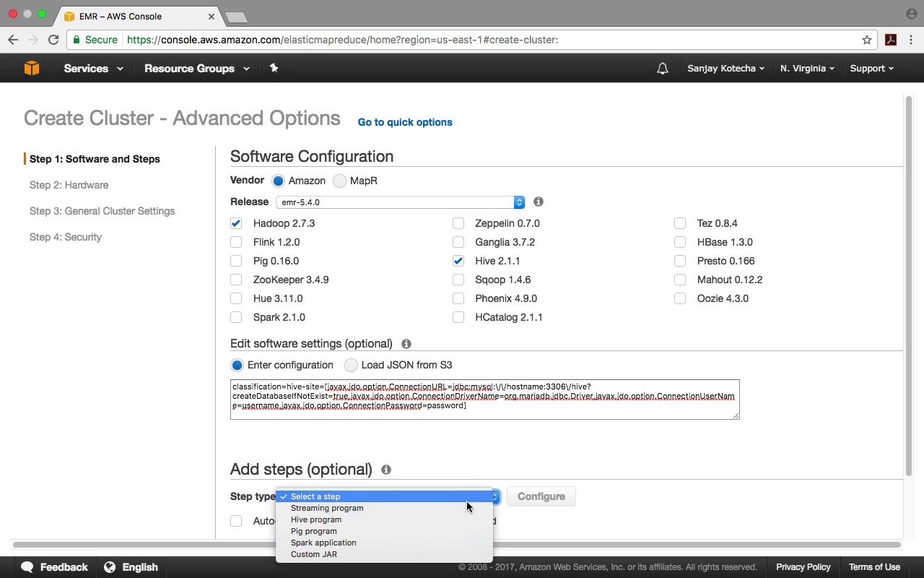Open the Privacy Policy link
The height and width of the screenshot is (578, 924).
click(803, 567)
